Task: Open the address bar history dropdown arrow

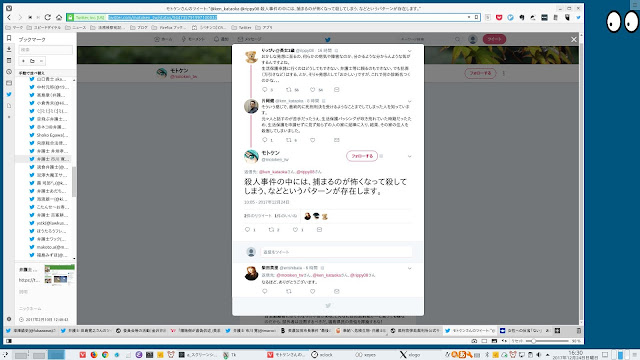Action: [x=469, y=18]
